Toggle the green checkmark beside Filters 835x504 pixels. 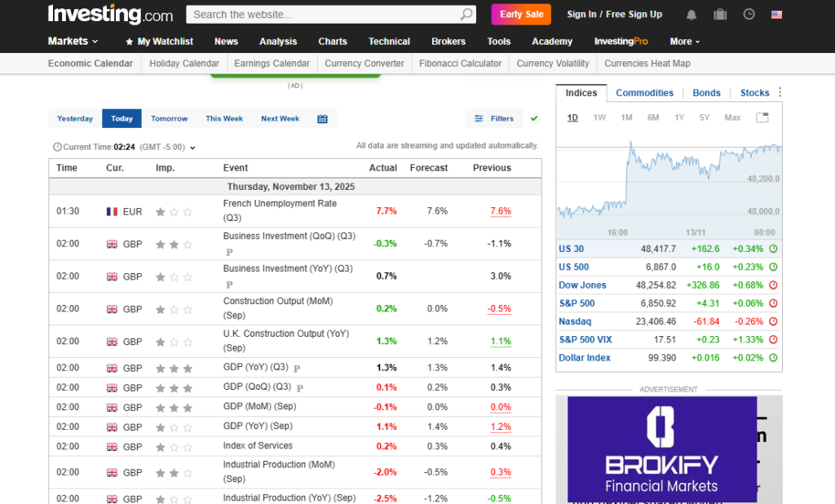[x=534, y=119]
